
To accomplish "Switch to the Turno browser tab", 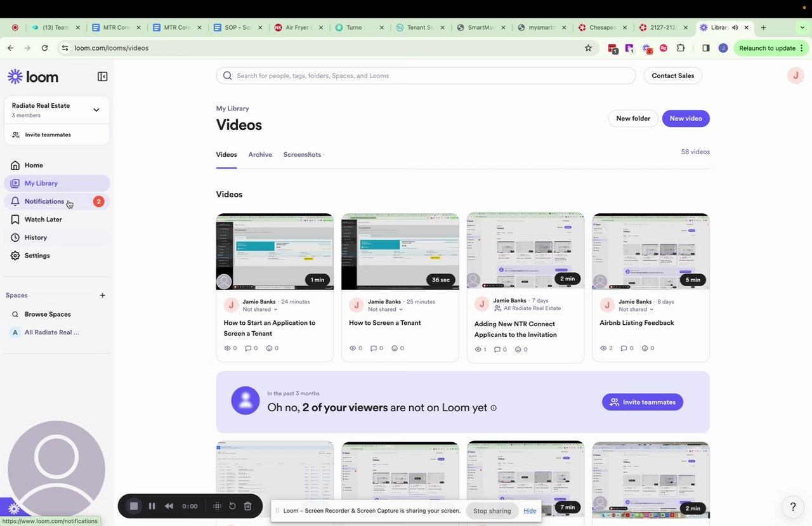I will (359, 27).
